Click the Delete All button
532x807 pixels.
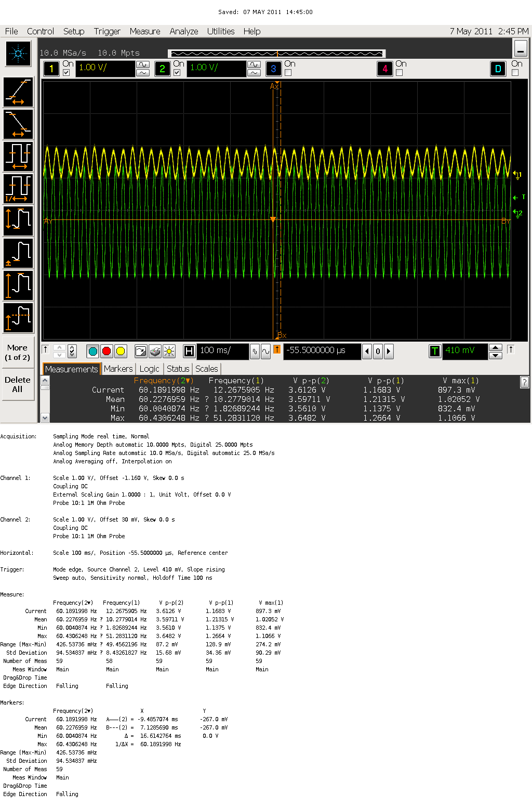pyautogui.click(x=18, y=385)
